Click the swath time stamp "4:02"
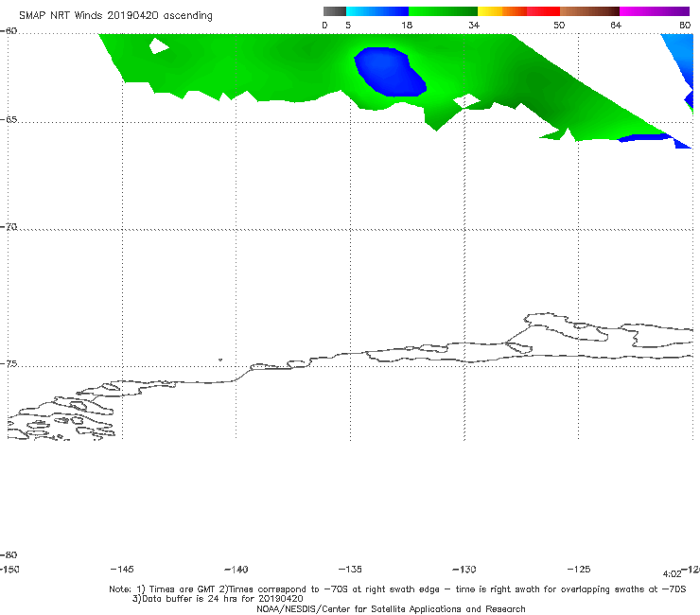Screen dimensions: 700x615 [672, 574]
